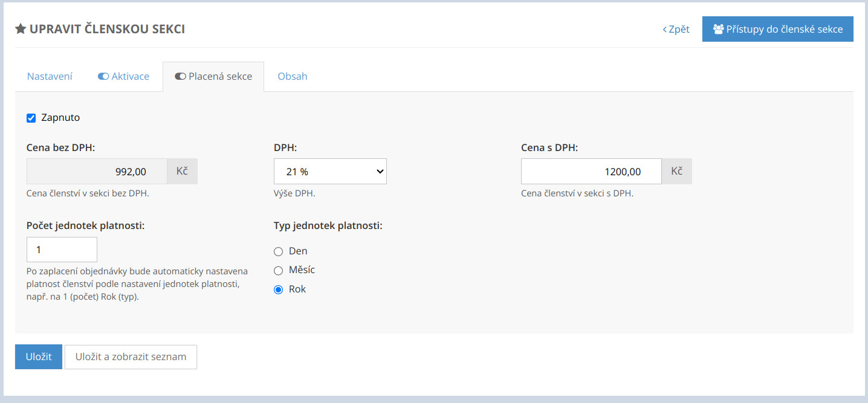Click the users icon in Přístupy button

718,29
